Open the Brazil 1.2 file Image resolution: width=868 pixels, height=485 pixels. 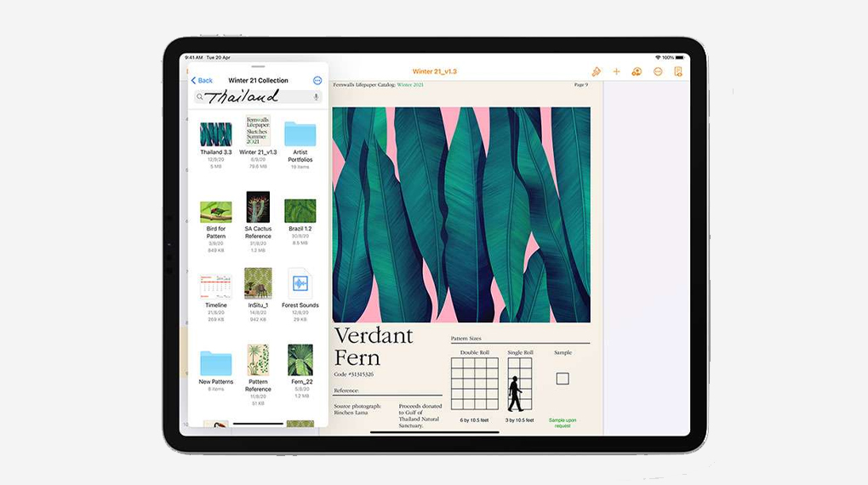coord(300,211)
